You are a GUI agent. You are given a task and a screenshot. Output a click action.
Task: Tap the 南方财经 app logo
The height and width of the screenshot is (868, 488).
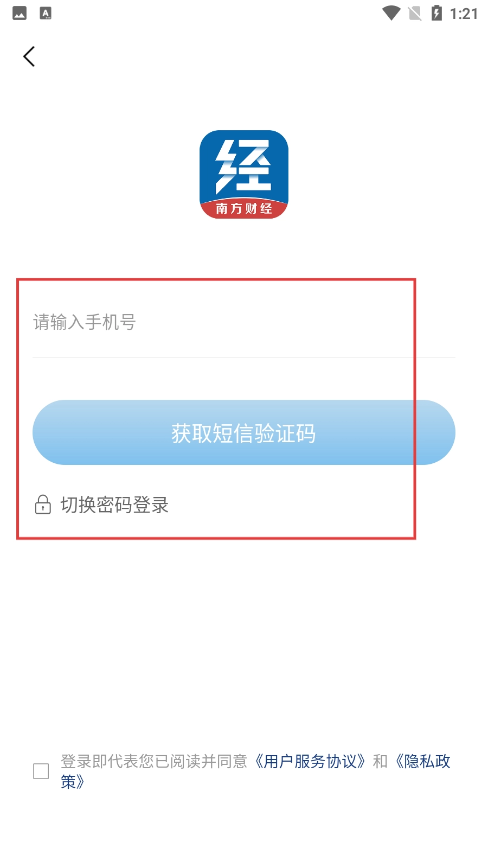(244, 175)
